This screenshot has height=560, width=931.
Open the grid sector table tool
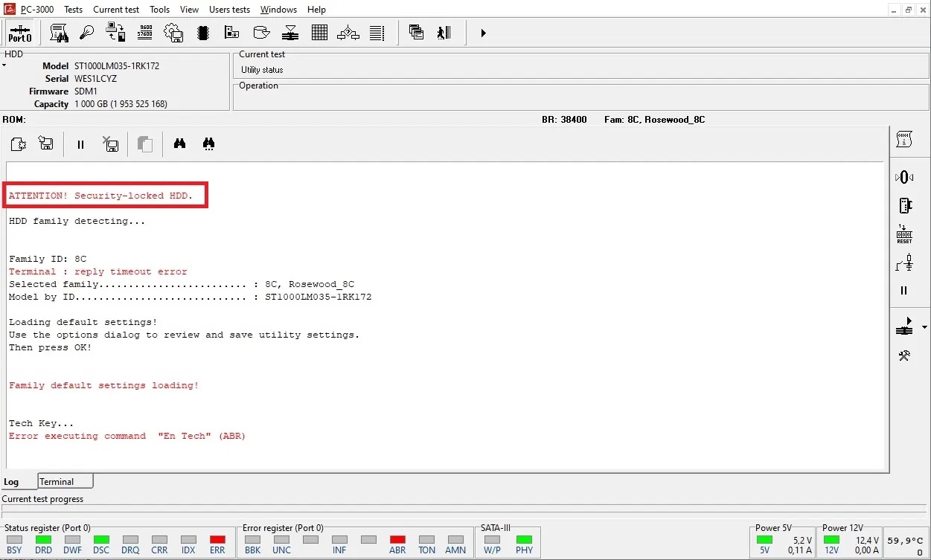pyautogui.click(x=319, y=33)
